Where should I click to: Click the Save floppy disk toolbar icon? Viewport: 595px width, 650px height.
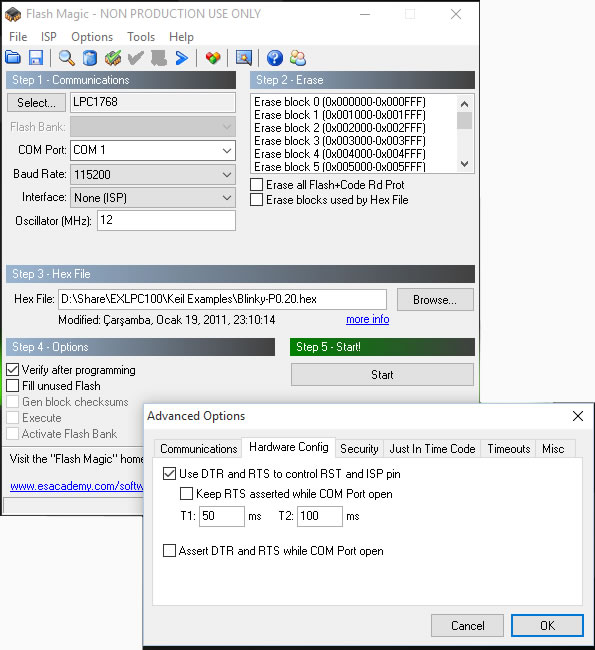pos(36,58)
